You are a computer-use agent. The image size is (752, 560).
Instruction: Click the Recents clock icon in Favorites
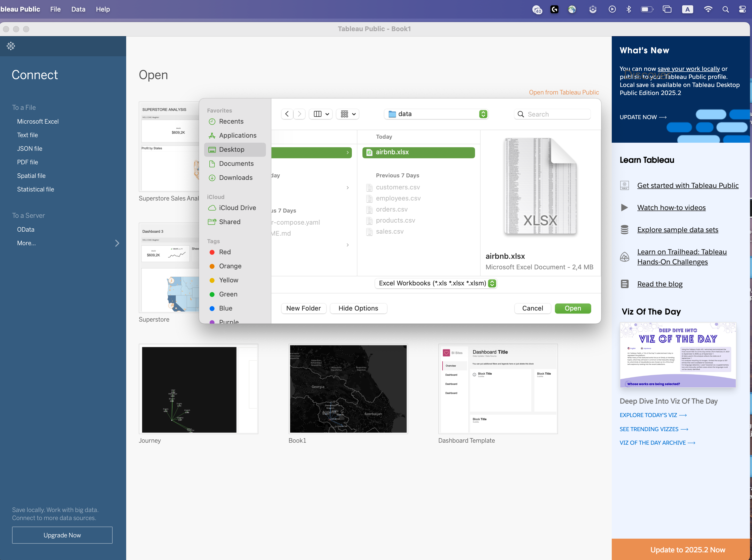[212, 121]
